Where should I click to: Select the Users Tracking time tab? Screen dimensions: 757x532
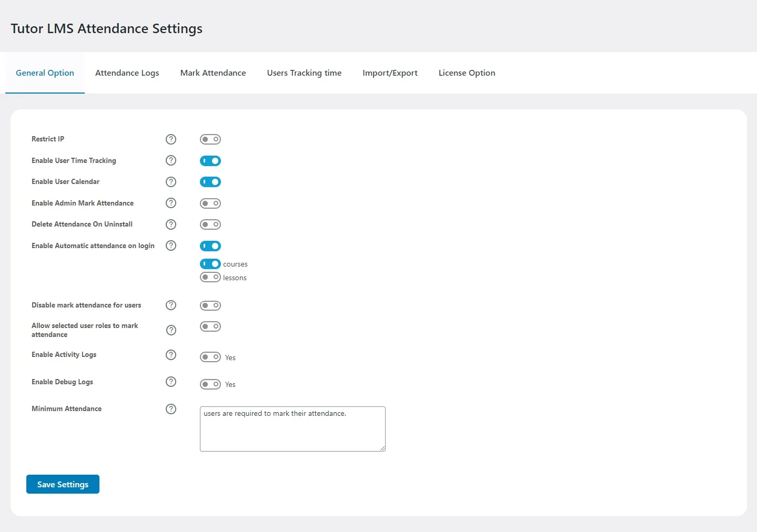point(304,73)
